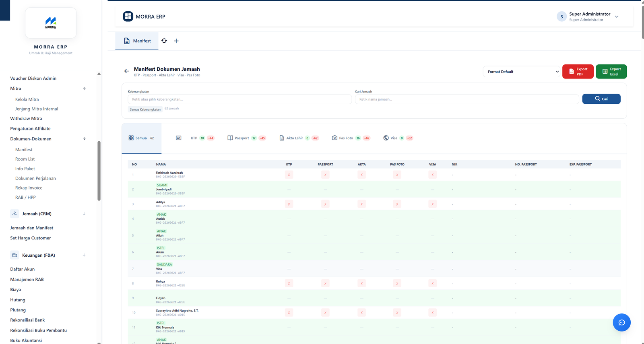
Task: Go back using the left arrow icon
Action: tap(127, 71)
